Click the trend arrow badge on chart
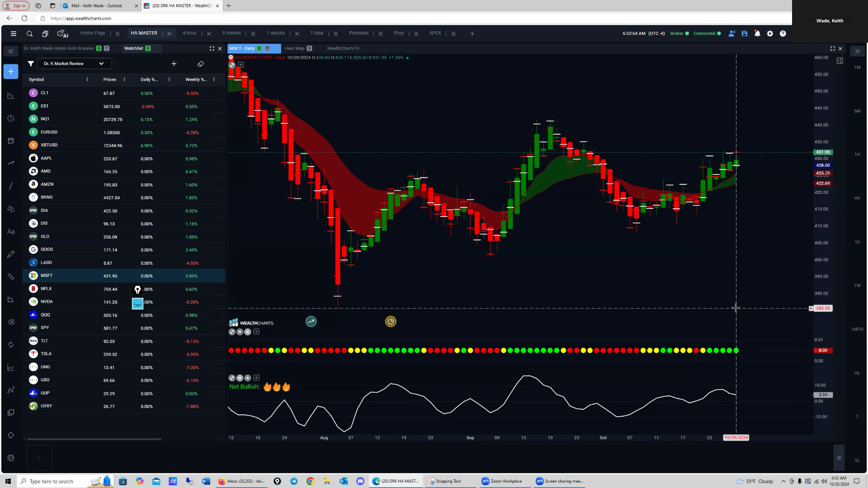 point(311,322)
